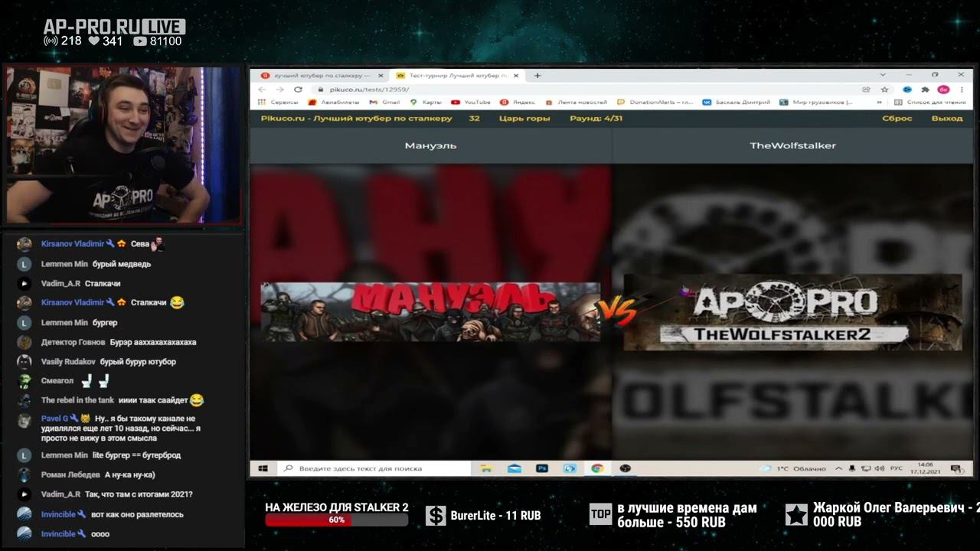The width and height of the screenshot is (980, 551).
Task: Open the Лента новостей bookmark
Action: click(x=577, y=102)
